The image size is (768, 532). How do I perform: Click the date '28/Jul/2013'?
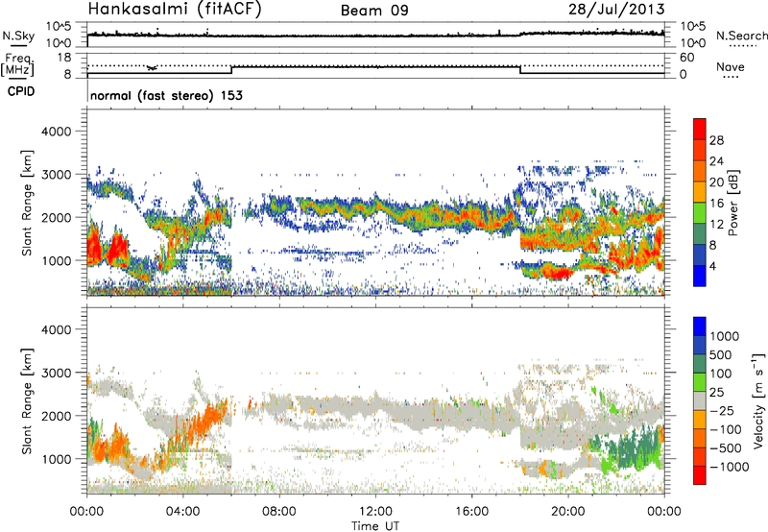click(x=616, y=10)
